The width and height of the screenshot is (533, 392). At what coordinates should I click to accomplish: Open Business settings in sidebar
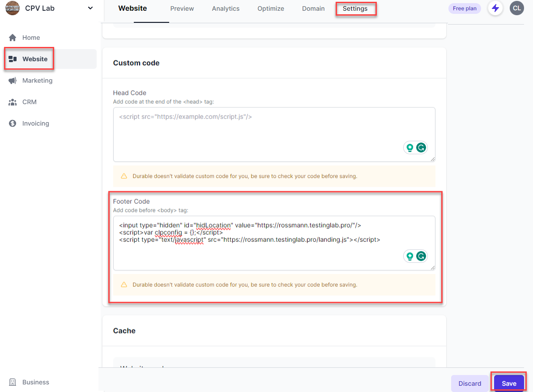tap(35, 382)
